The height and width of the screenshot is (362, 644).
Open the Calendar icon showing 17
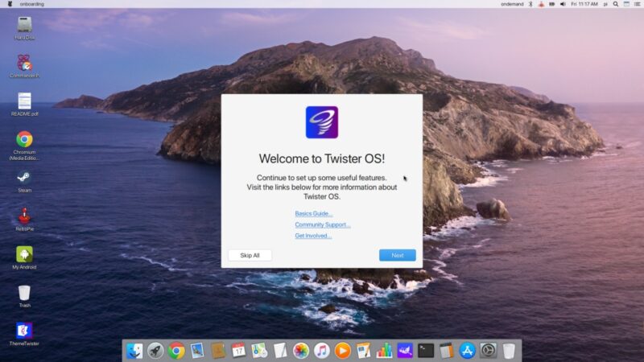238,351
